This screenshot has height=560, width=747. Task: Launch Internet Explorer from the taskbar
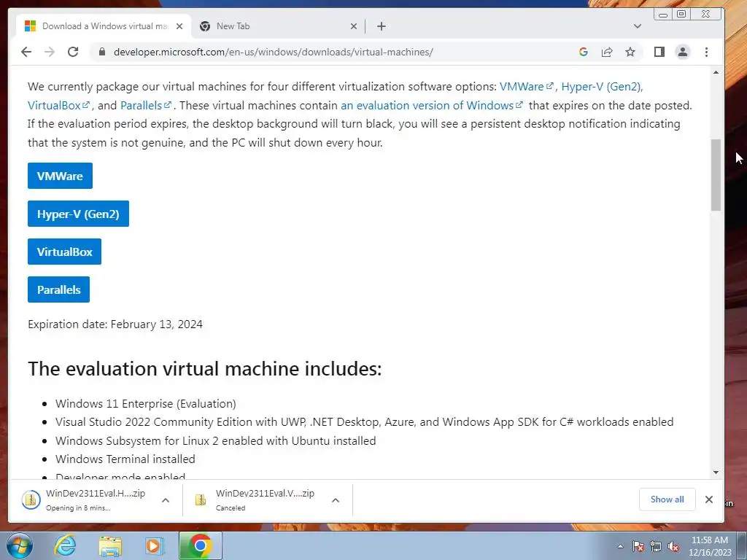tap(65, 545)
